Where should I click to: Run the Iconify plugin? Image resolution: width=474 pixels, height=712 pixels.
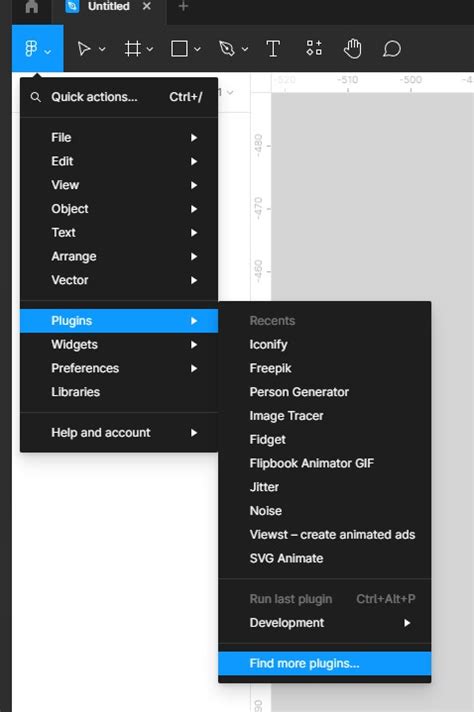(325, 345)
